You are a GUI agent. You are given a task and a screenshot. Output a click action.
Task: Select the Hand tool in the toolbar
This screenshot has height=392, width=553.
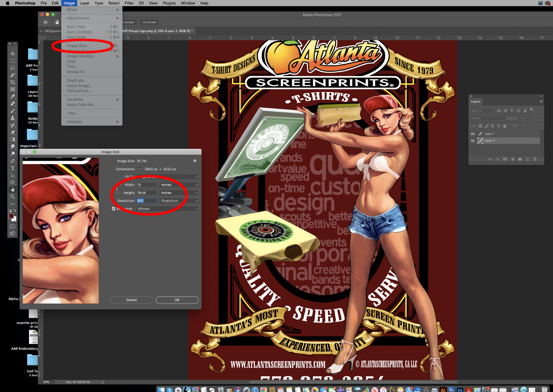click(13, 189)
